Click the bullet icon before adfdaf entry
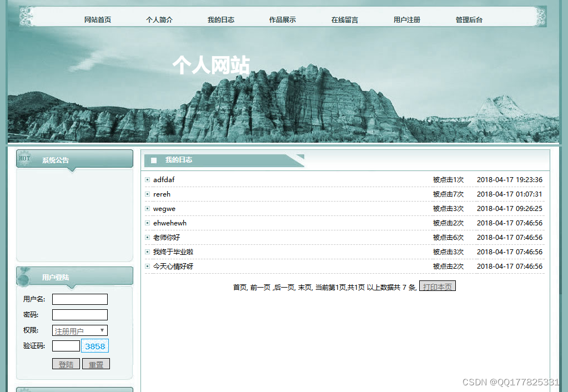This screenshot has height=392, width=568. (x=147, y=179)
